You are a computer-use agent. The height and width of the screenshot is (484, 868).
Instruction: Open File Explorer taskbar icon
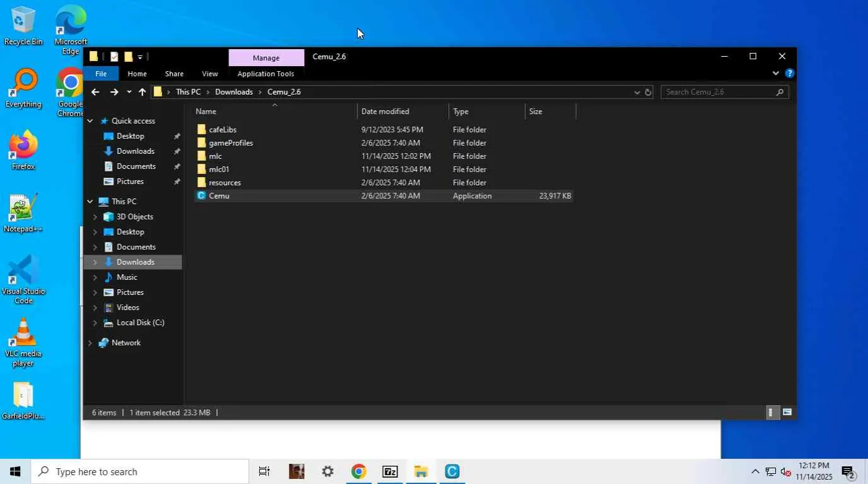coord(421,471)
